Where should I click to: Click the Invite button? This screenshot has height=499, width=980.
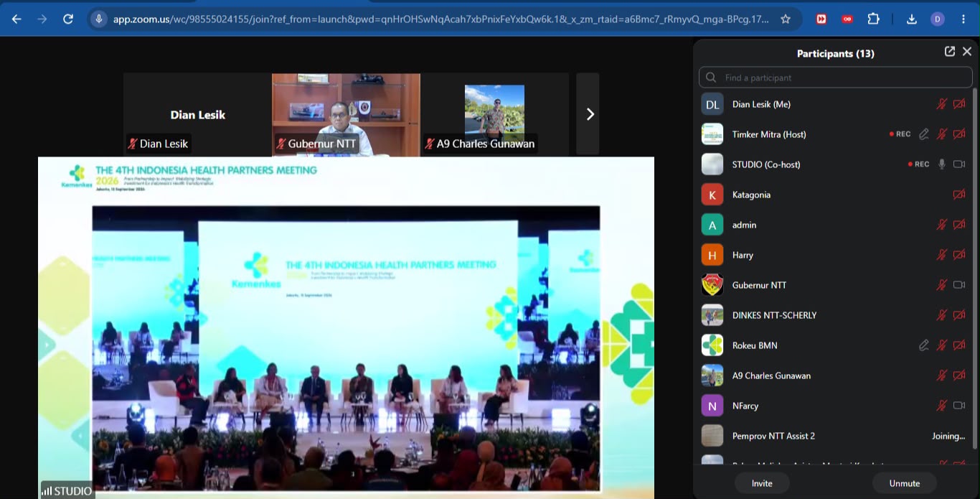point(762,483)
